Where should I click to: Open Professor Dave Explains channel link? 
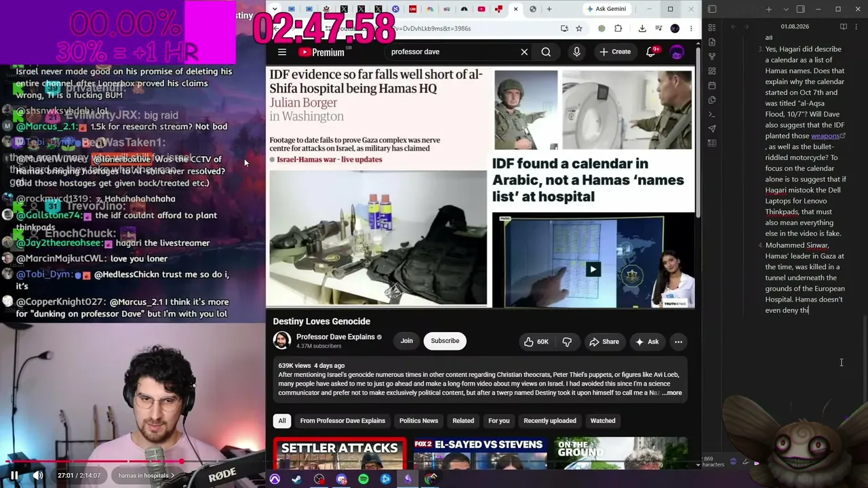tap(335, 337)
